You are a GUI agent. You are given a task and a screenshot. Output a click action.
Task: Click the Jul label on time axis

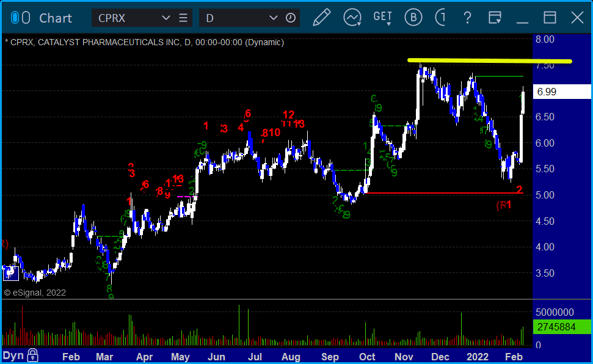click(255, 357)
